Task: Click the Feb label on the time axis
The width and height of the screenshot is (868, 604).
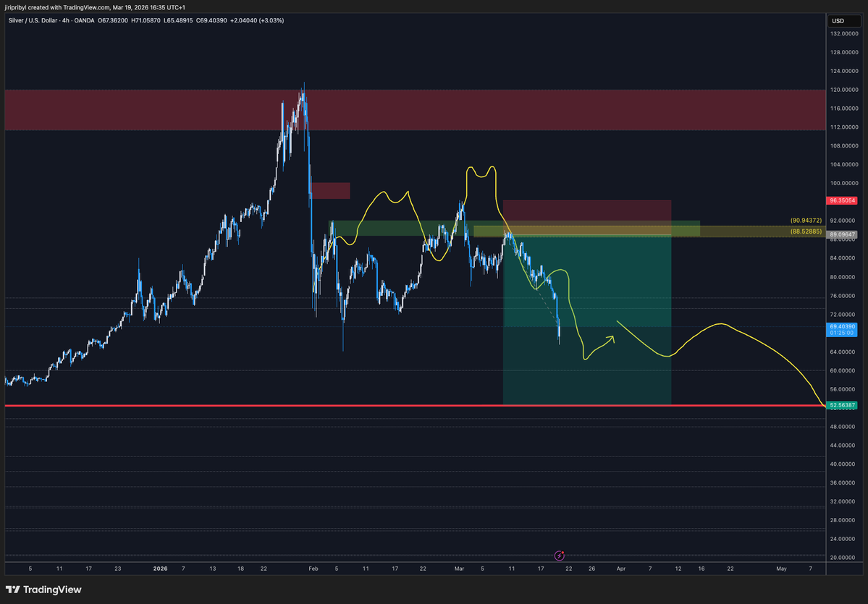Action: tap(313, 569)
